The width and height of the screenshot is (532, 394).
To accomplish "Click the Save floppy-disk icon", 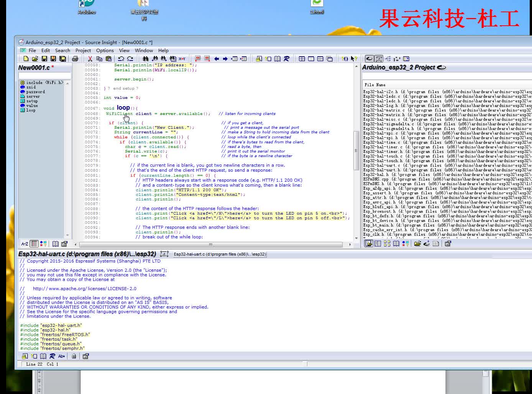I will 44,59.
